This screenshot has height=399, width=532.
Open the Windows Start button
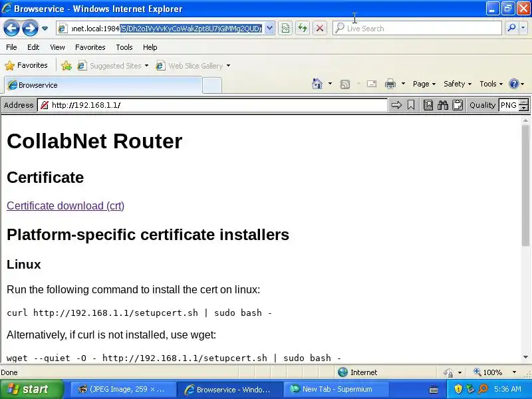coord(32,389)
